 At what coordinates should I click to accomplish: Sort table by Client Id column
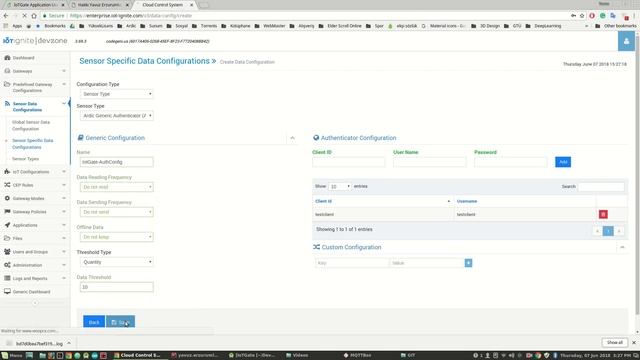(382, 201)
